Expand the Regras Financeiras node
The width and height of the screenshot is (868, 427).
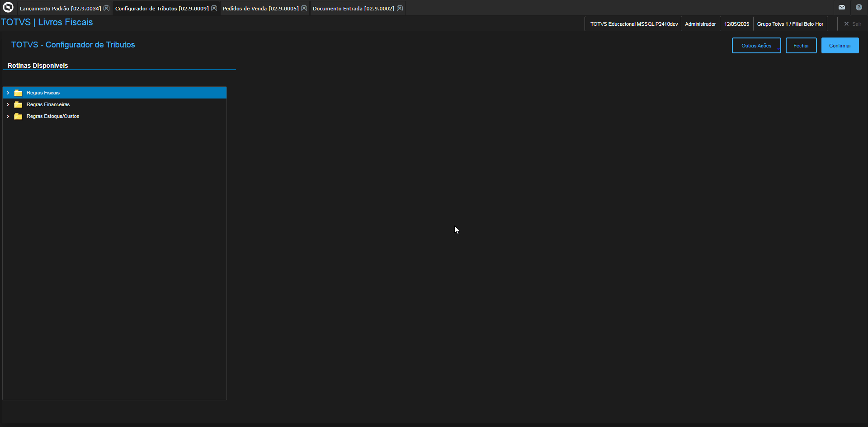tap(8, 104)
